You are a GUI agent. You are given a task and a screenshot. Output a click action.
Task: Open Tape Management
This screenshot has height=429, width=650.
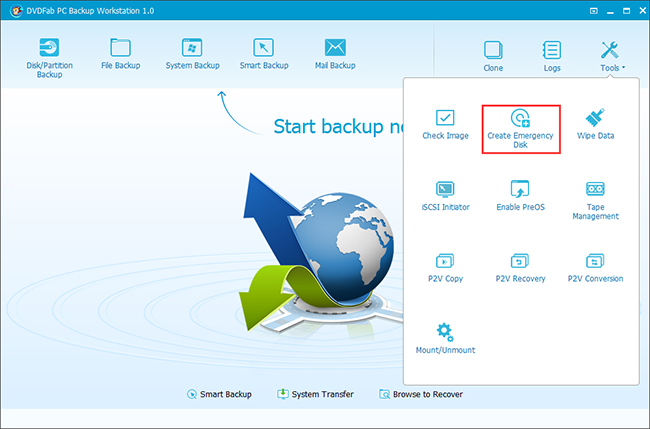click(x=595, y=201)
